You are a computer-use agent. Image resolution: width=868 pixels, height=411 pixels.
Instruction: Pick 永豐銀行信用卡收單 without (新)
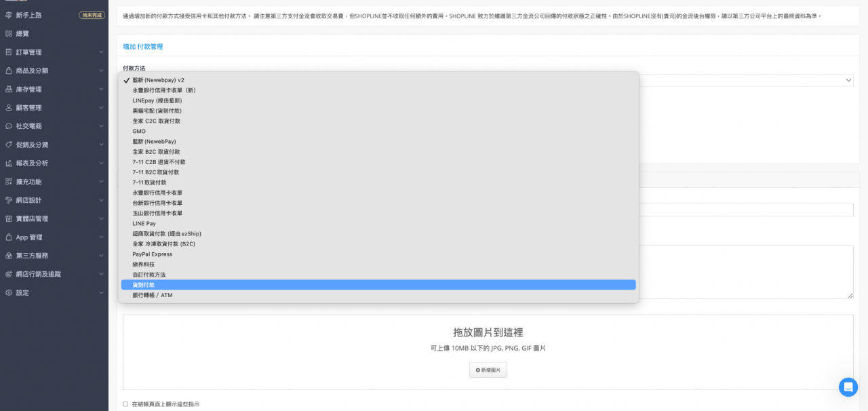[x=378, y=193]
